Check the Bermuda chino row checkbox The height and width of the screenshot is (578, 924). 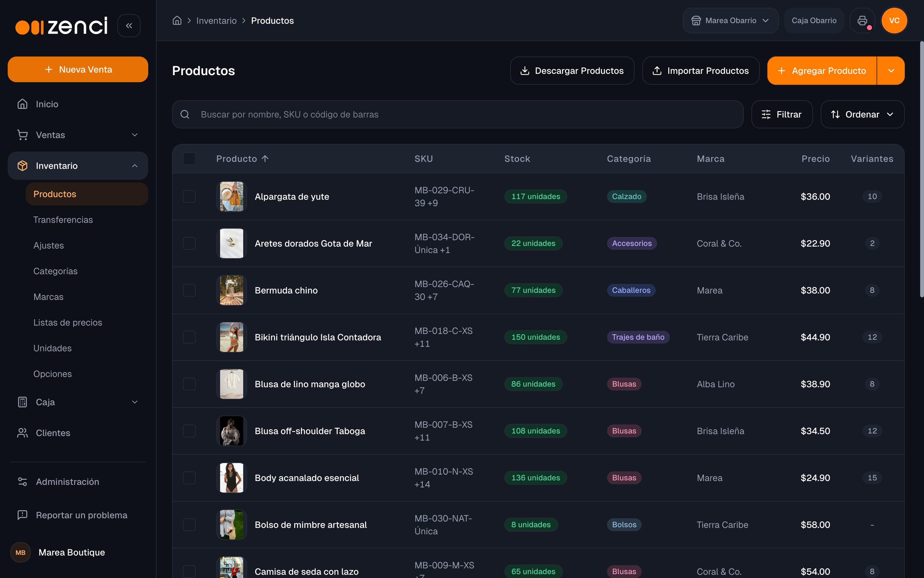tap(189, 290)
